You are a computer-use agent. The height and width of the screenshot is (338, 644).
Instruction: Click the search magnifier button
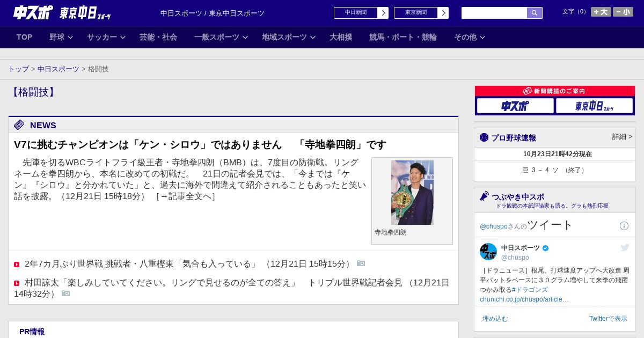point(535,13)
